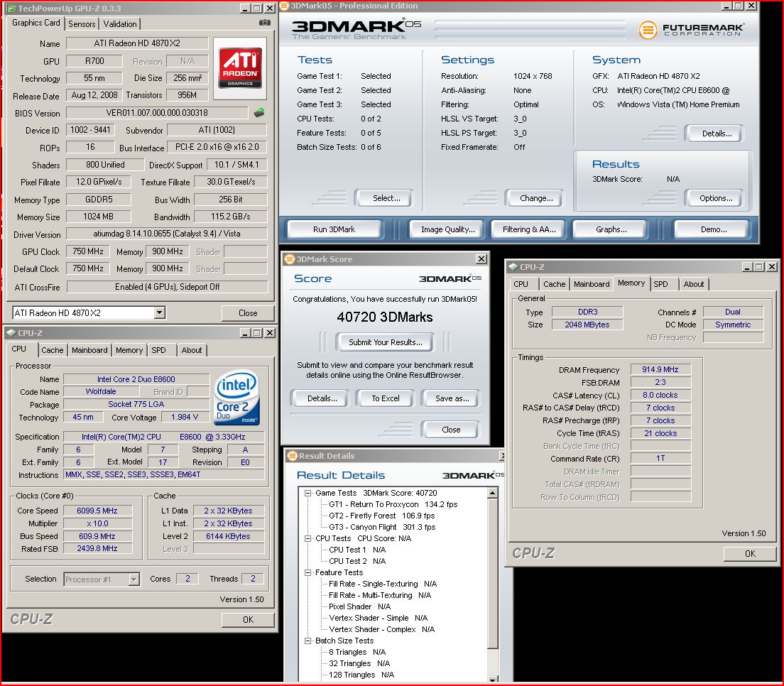Click OK in CPU-Z processor window
784x686 pixels.
click(x=248, y=619)
